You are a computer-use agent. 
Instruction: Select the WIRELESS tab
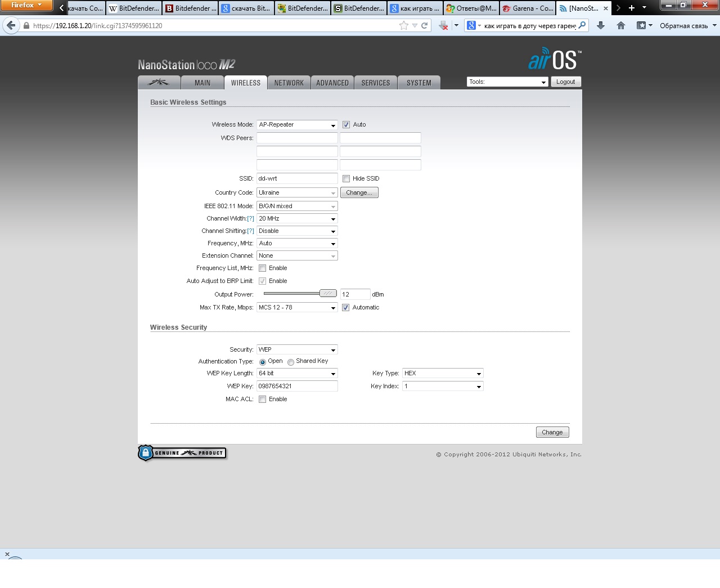[246, 83]
